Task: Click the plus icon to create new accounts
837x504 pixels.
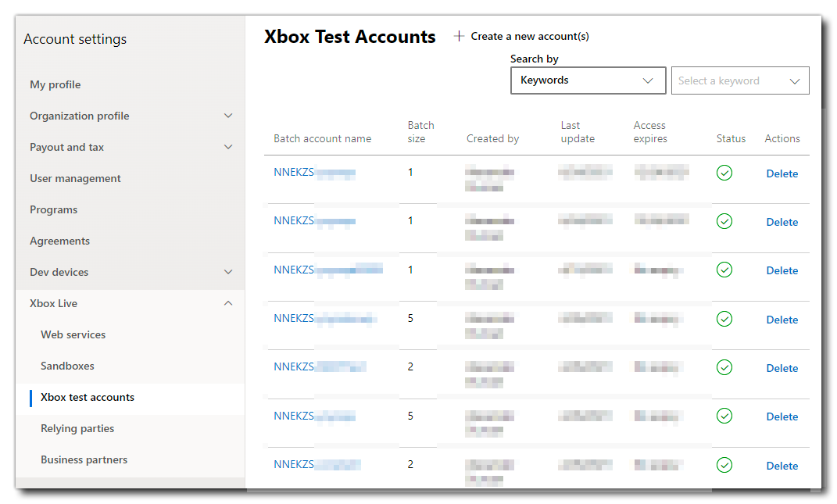Action: (x=459, y=36)
